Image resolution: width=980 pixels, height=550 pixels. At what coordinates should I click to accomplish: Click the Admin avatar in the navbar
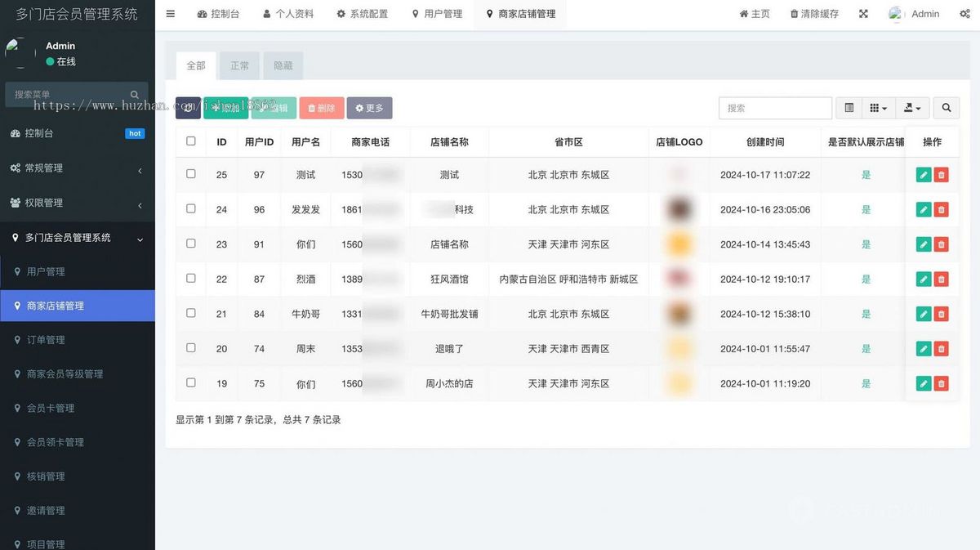tap(896, 13)
